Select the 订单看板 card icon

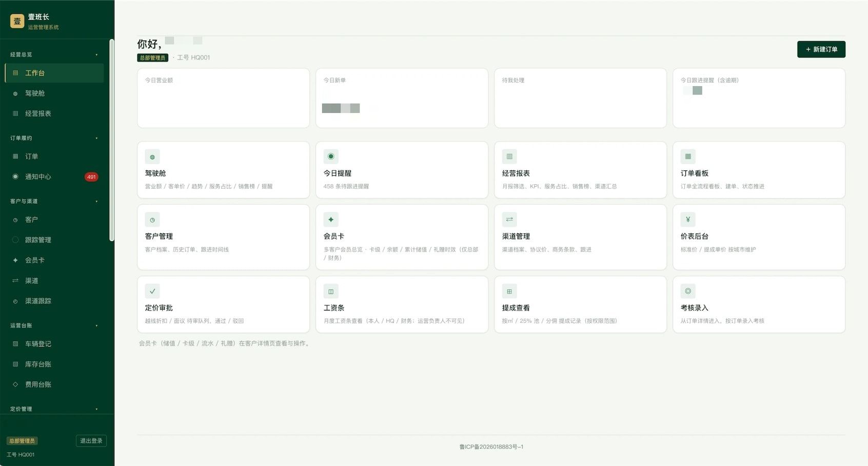688,157
